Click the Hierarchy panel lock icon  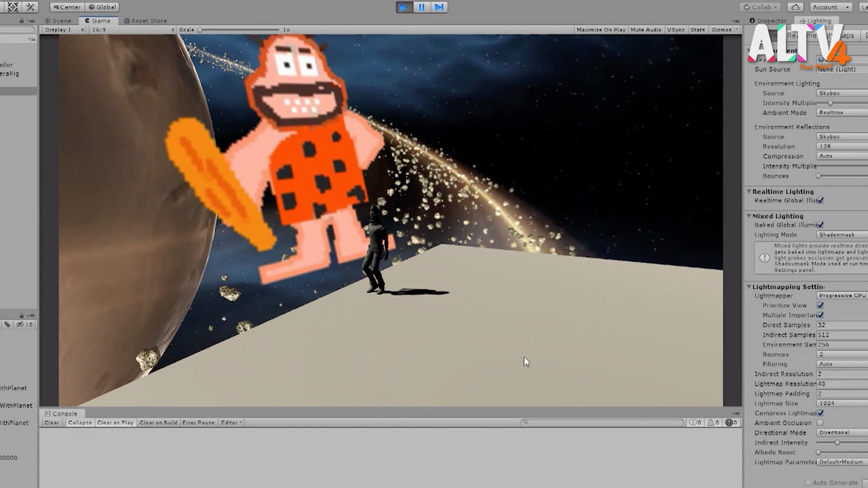[22, 20]
